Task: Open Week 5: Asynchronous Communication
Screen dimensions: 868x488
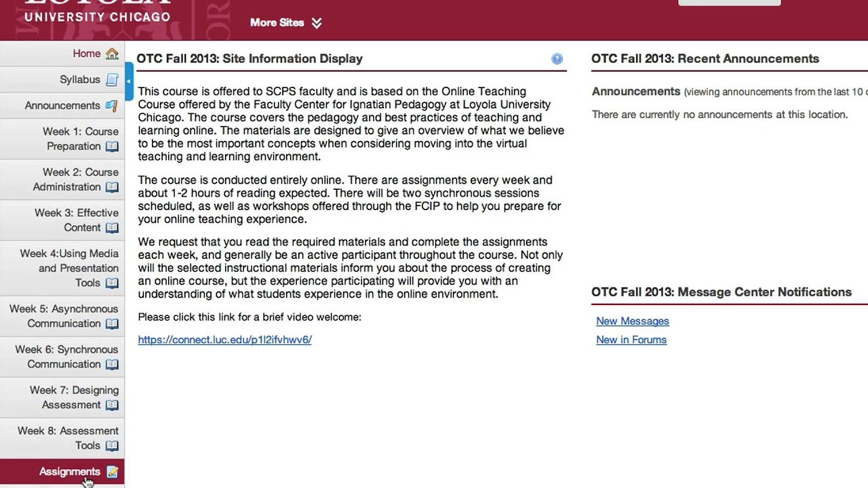Action: [x=62, y=316]
